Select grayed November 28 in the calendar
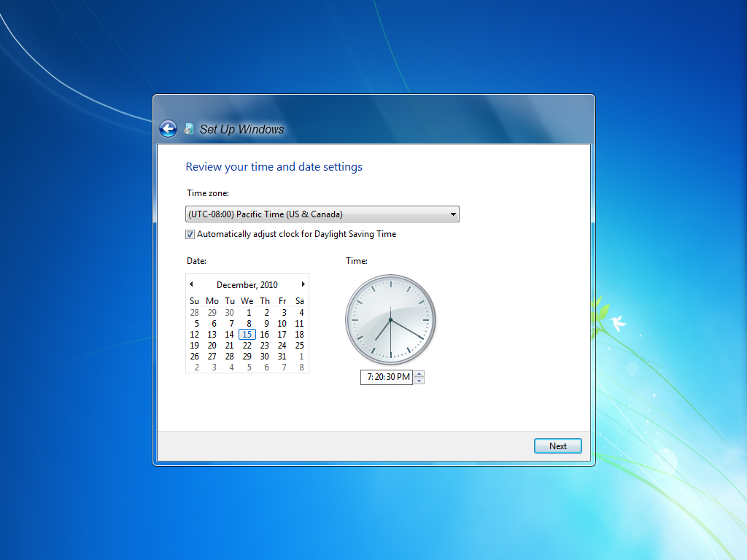747x560 pixels. click(x=194, y=313)
